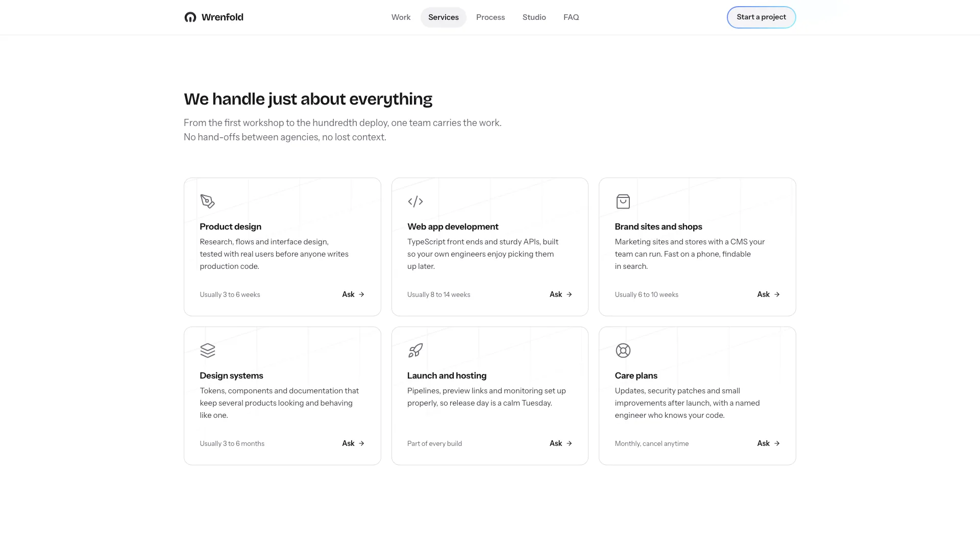Click the 'We handle just about everything' heading
980x551 pixels.
pos(308,99)
